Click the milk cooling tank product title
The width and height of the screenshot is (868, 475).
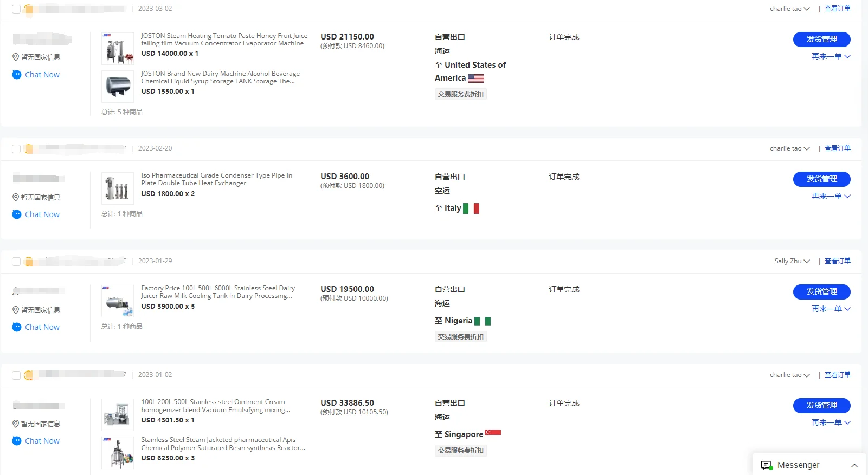coord(217,292)
